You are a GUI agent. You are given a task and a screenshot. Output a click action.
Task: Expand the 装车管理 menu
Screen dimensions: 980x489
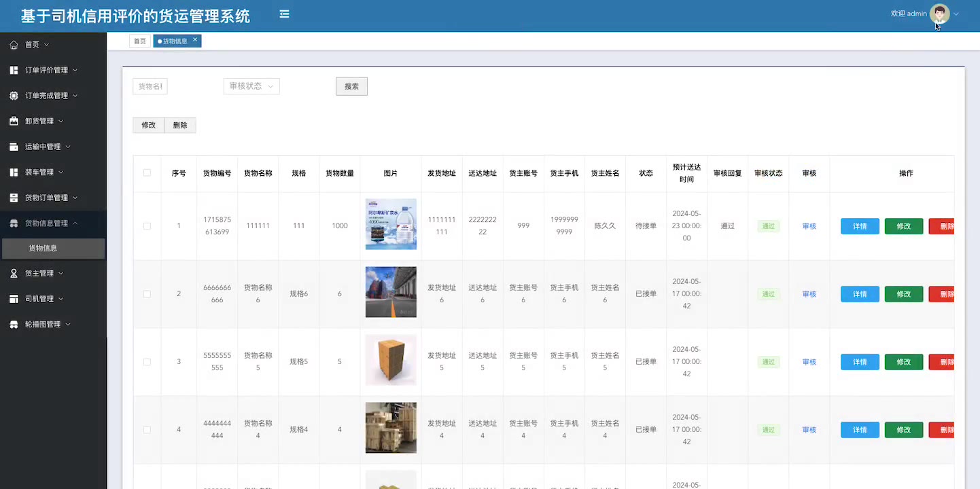click(60, 173)
